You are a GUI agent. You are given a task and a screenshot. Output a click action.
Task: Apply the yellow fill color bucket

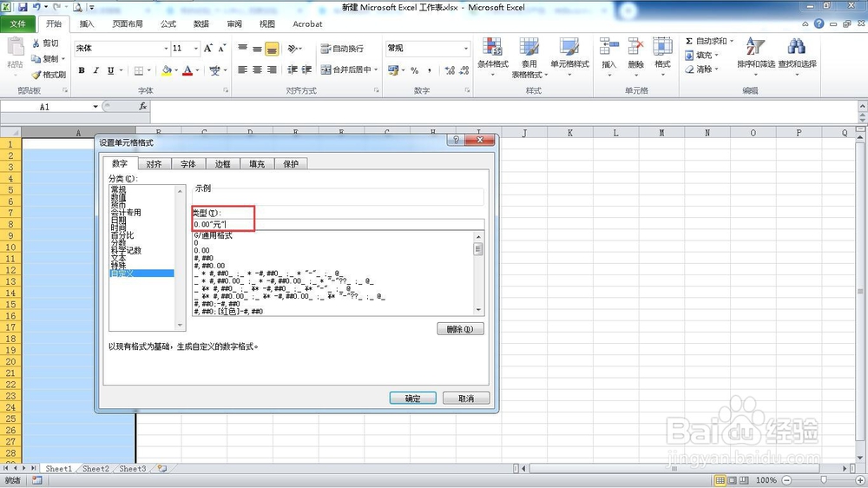(166, 70)
